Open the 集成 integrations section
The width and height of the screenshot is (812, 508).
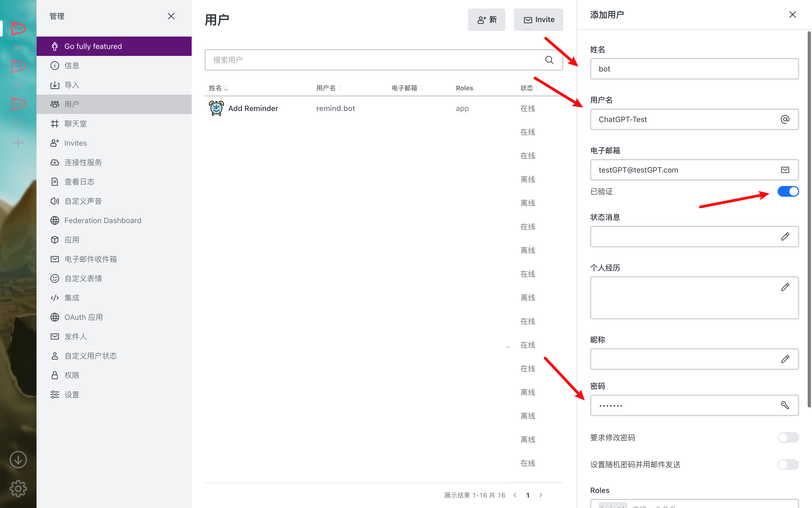tap(114, 298)
